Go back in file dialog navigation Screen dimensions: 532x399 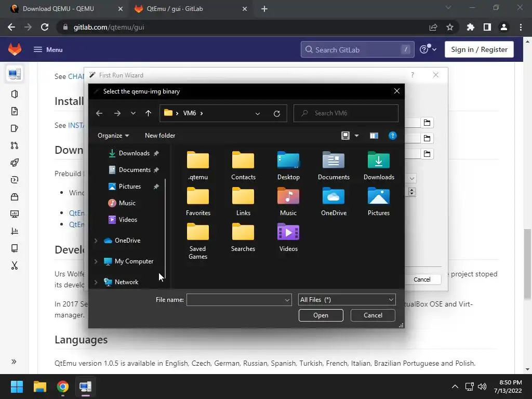[x=99, y=113]
